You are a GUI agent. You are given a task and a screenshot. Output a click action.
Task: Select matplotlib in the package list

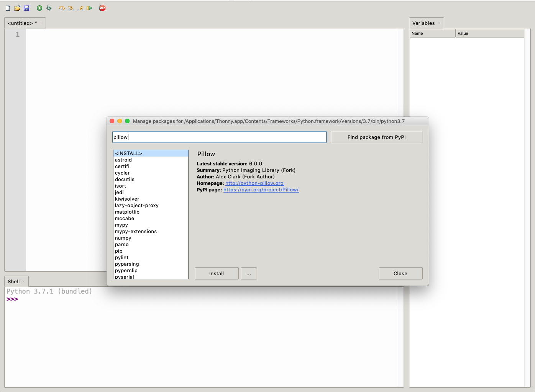[x=127, y=212]
